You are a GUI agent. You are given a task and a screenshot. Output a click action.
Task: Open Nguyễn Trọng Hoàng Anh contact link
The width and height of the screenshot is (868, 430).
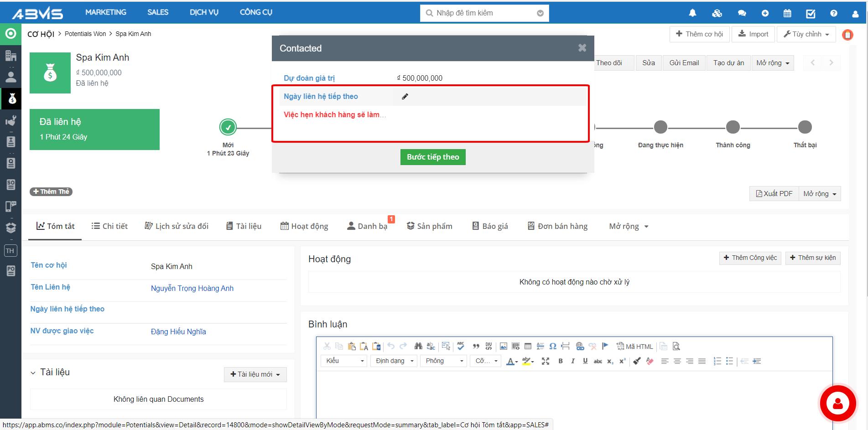[192, 288]
